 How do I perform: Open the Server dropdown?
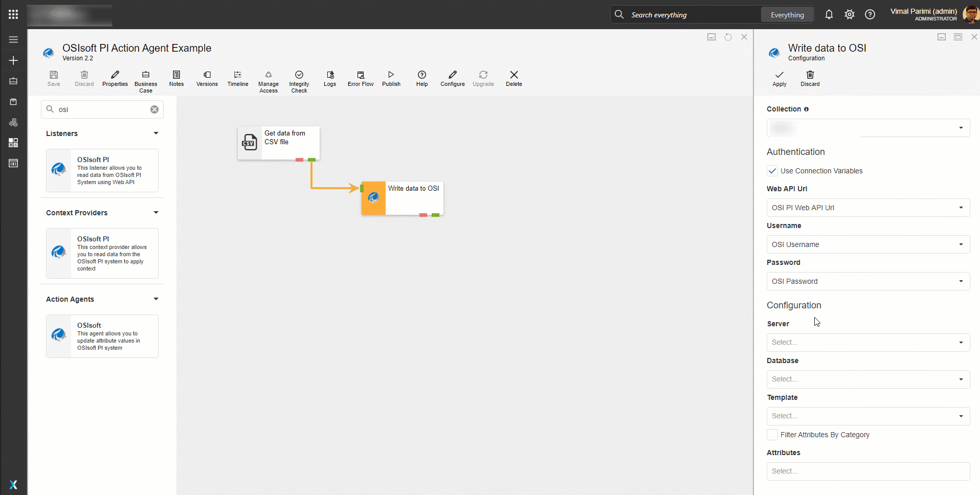tap(867, 343)
